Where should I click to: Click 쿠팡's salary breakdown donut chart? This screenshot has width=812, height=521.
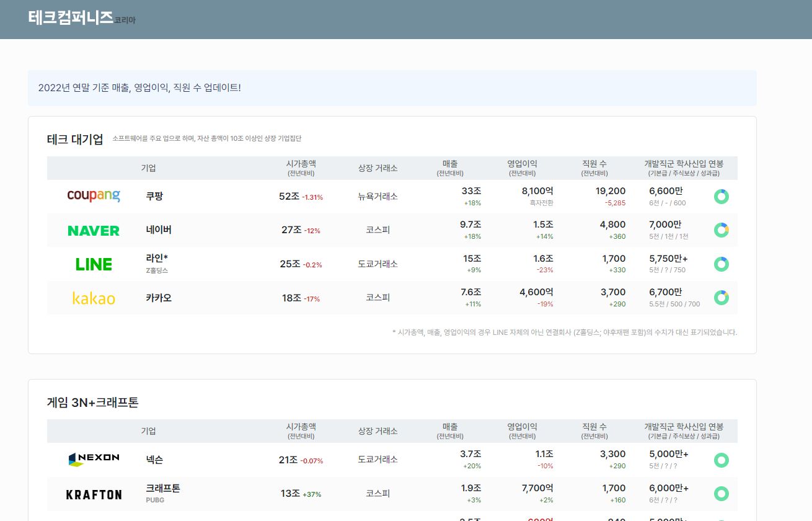click(x=721, y=196)
